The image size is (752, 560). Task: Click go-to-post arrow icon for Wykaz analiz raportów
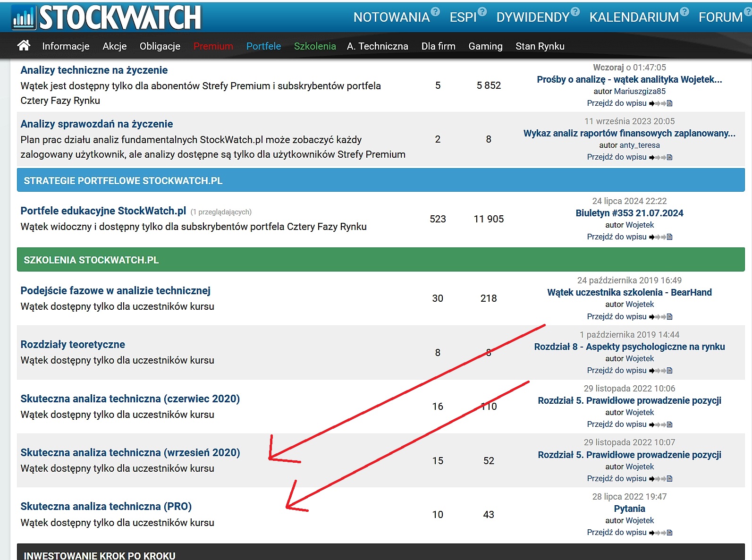point(660,157)
